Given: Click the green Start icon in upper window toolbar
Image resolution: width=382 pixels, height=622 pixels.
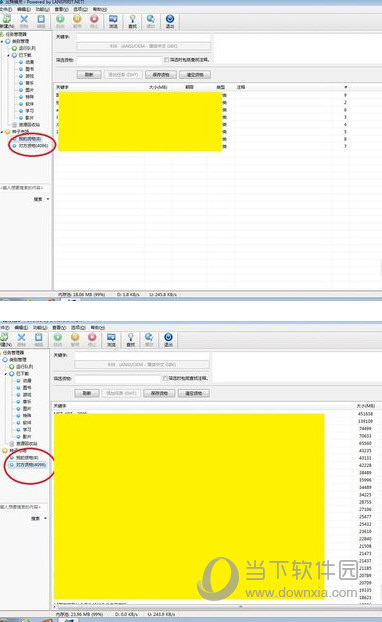Looking at the screenshot, I should 60,20.
